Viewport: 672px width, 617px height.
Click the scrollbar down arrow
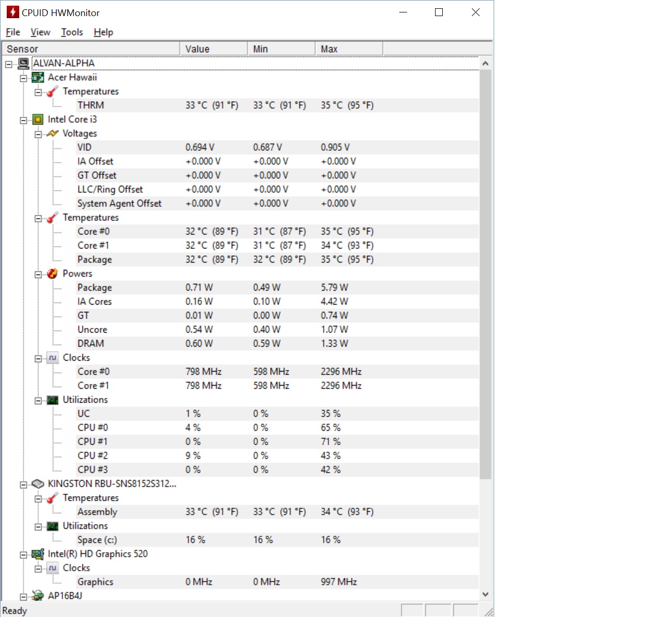[x=485, y=594]
